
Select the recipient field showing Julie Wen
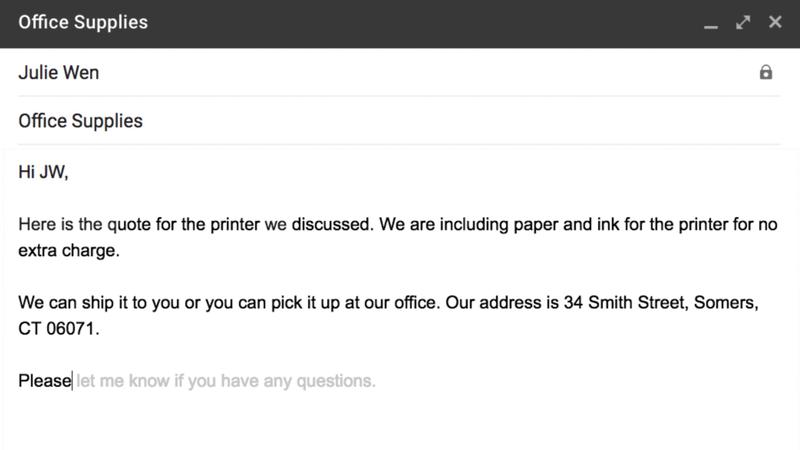click(399, 72)
